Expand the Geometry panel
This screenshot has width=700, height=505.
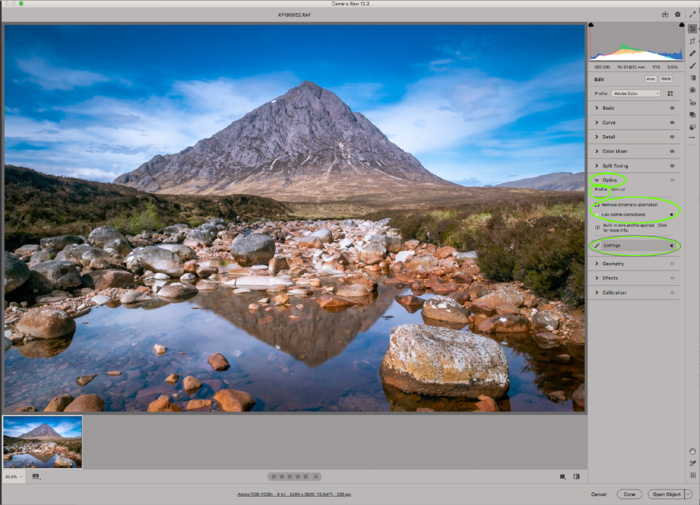[x=613, y=263]
